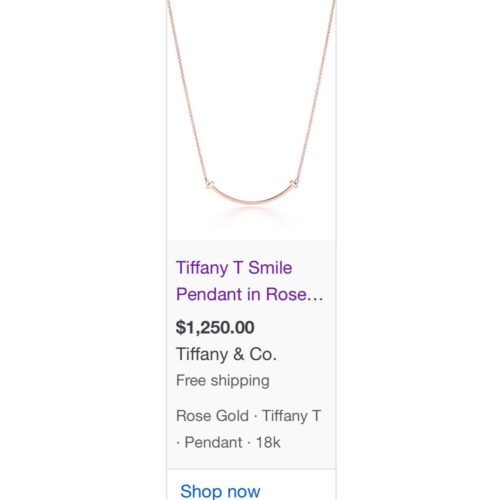This screenshot has height=500, width=500.
Task: Click the word "shipping" under seller name
Action: 240,381
